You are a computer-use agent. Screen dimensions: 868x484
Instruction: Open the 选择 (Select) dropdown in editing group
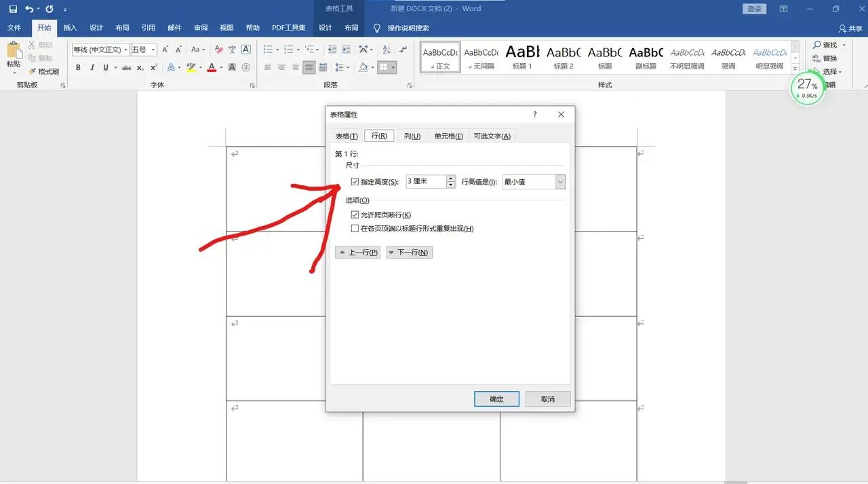click(x=833, y=72)
